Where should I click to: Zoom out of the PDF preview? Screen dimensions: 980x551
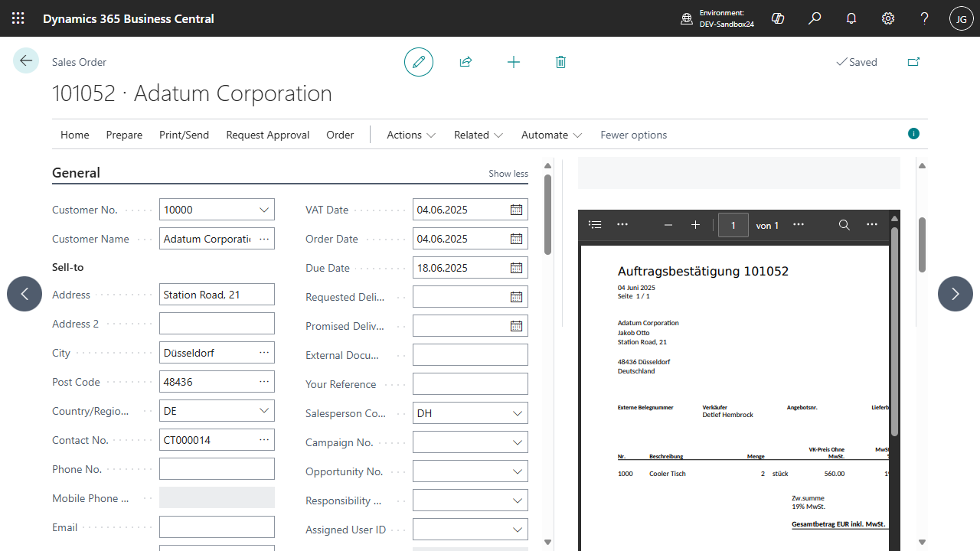(x=668, y=224)
